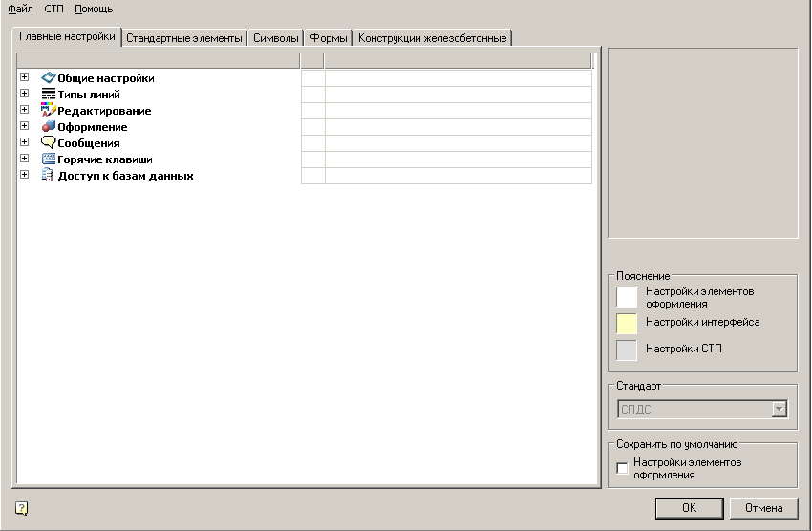This screenshot has height=531, width=812.
Task: Click the Доступ к базам данных icon
Action: tap(49, 176)
